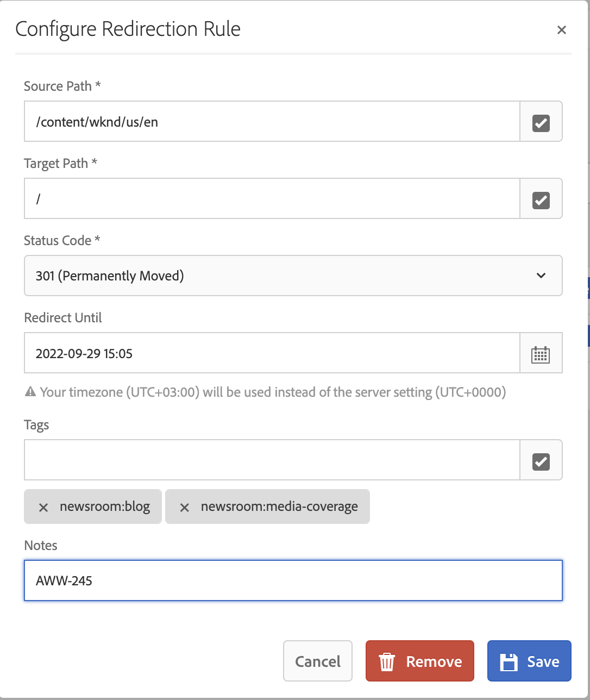Click the Redirect Until date field

coord(272,353)
